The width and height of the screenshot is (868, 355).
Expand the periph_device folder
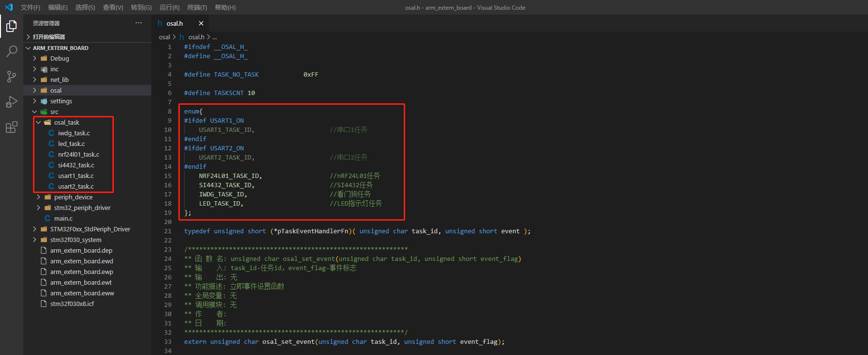73,197
